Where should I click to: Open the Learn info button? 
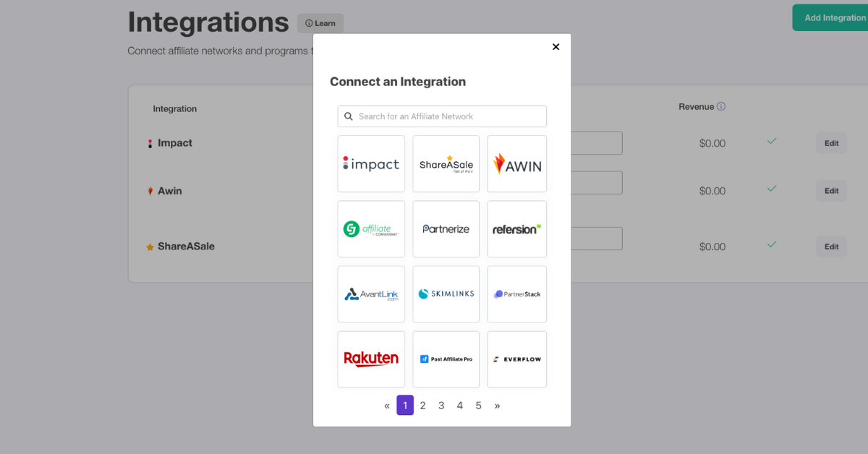click(320, 23)
